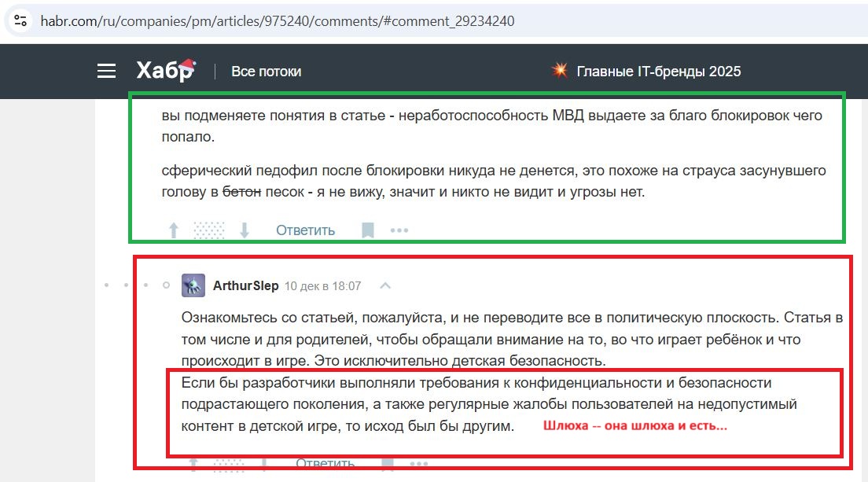The width and height of the screenshot is (868, 482).
Task: Downvote ArthurSlep's comment
Action: 265,464
